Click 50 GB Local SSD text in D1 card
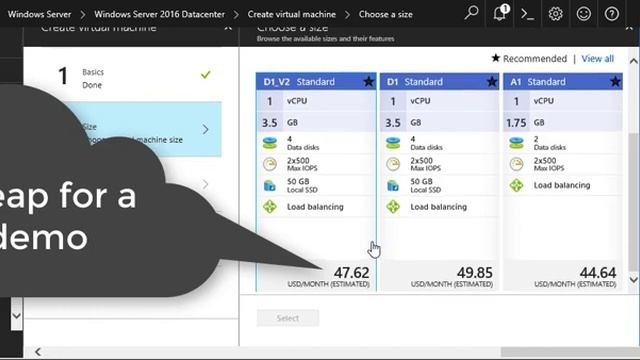This screenshot has width=640, height=360. [x=426, y=185]
